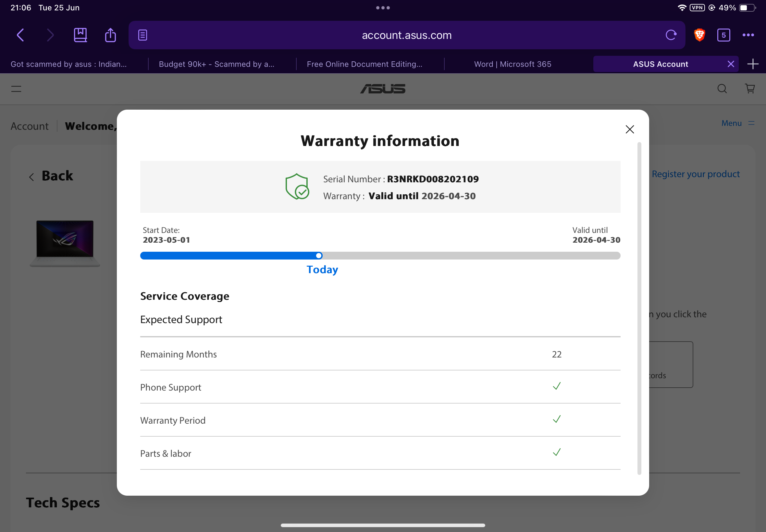766x532 pixels.
Task: Tap the Wi-Fi status icon
Action: [x=682, y=8]
